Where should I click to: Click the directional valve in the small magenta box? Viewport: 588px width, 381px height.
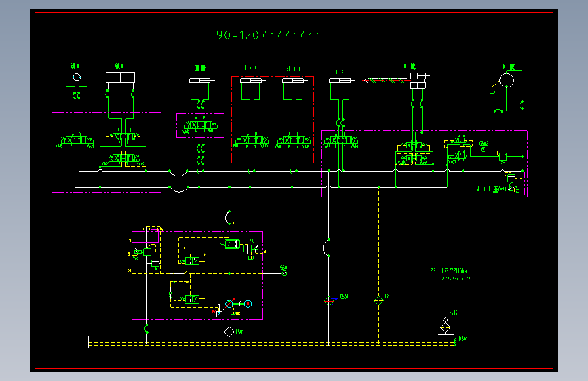tap(201, 125)
